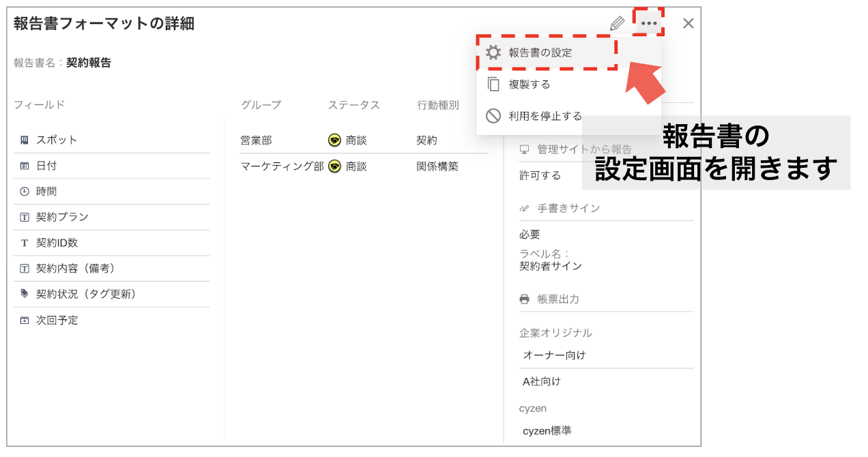The width and height of the screenshot is (868, 457).
Task: Click the 企業オリジナル section label
Action: pyautogui.click(x=555, y=333)
